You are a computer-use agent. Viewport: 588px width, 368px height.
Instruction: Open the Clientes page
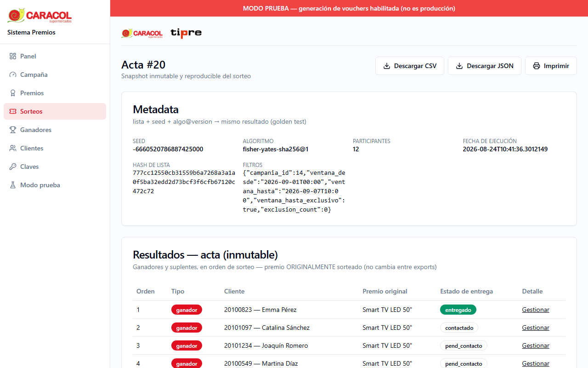(x=55, y=148)
